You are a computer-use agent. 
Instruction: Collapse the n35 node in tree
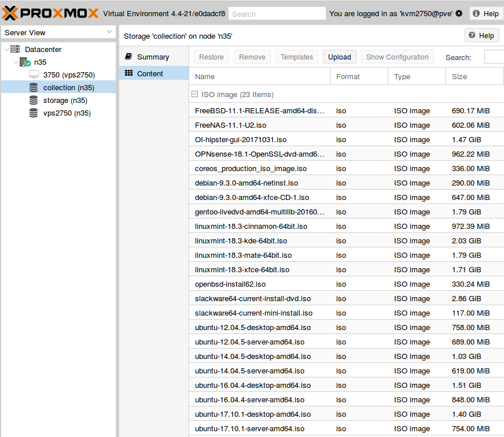[x=16, y=62]
